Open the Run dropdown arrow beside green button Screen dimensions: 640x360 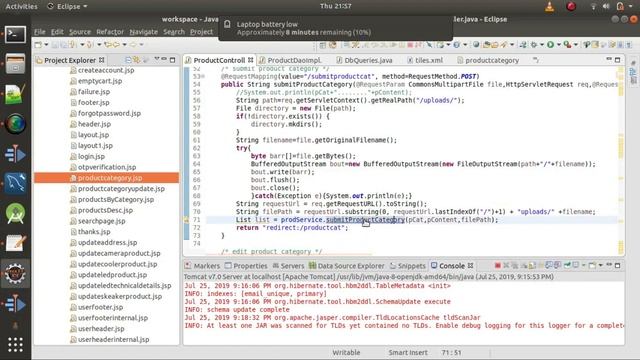tap(558, 44)
